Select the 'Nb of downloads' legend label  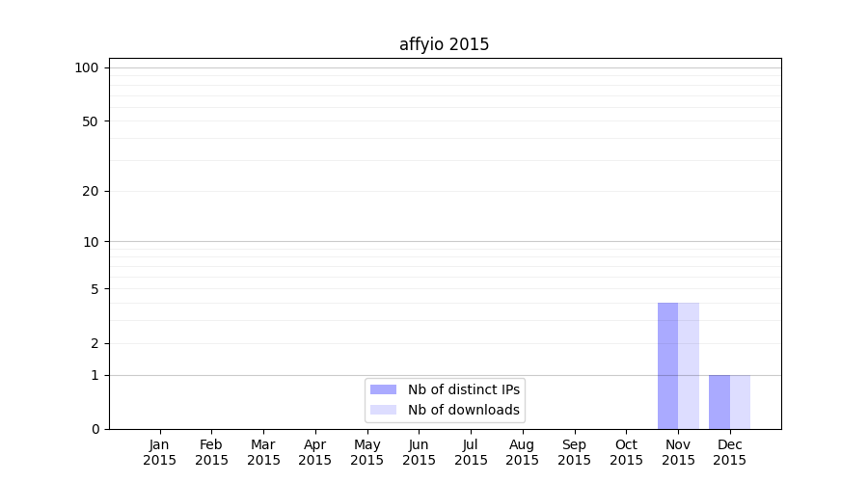(464, 410)
